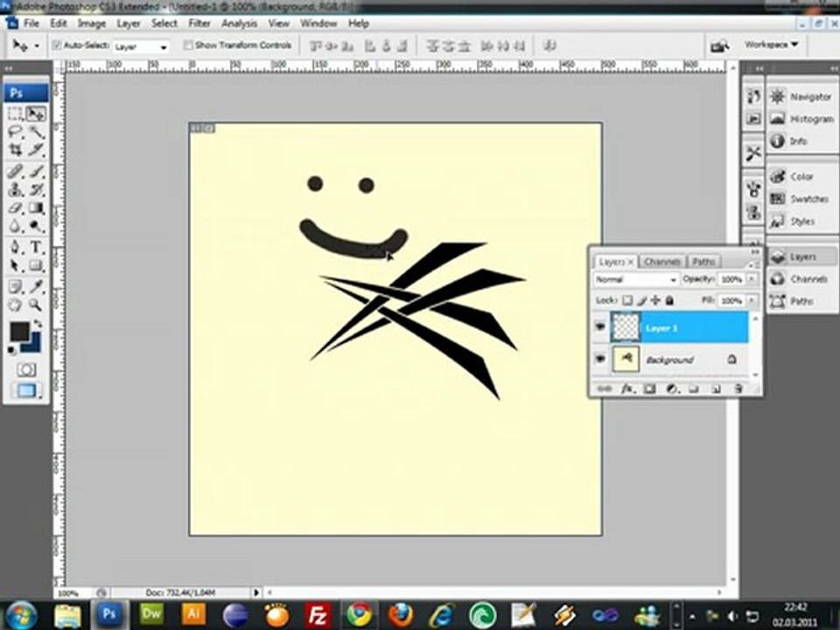This screenshot has height=630, width=840.
Task: Open Navigator panel button
Action: 801,97
